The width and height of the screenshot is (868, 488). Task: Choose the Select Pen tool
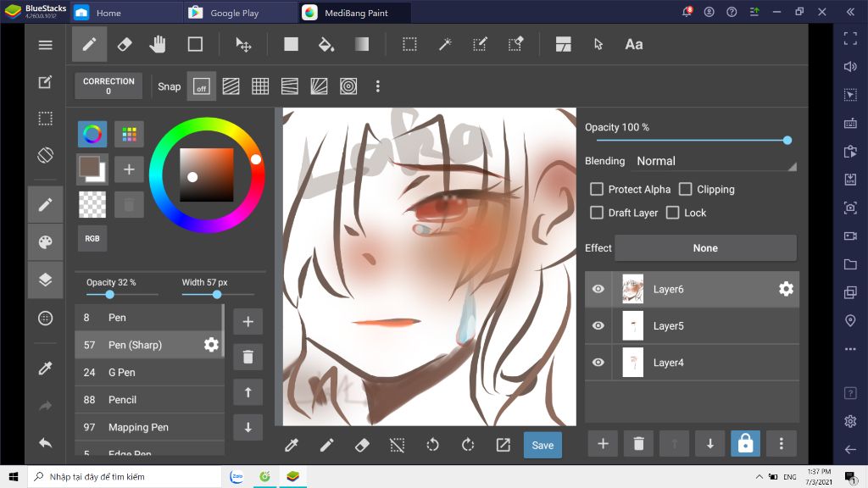coord(480,44)
